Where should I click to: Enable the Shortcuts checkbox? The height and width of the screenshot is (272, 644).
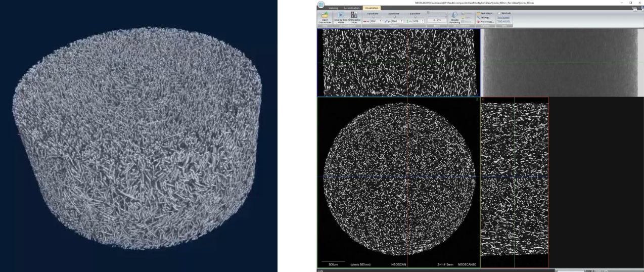[x=499, y=13]
